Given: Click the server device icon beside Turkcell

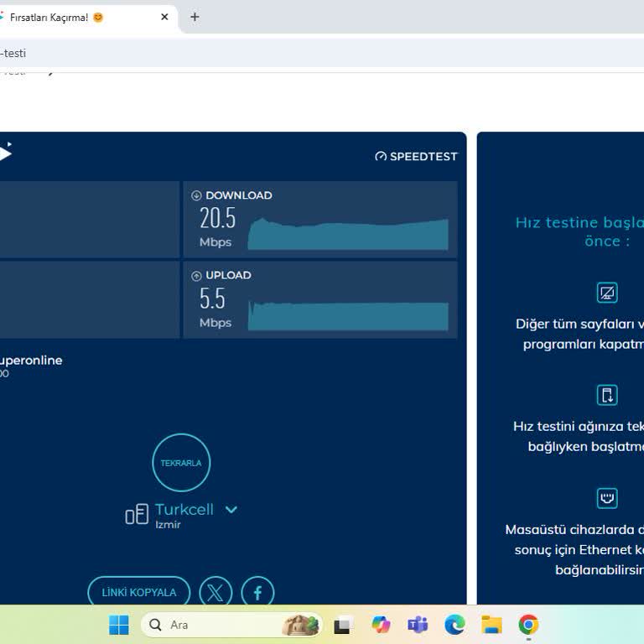Looking at the screenshot, I should click(137, 515).
